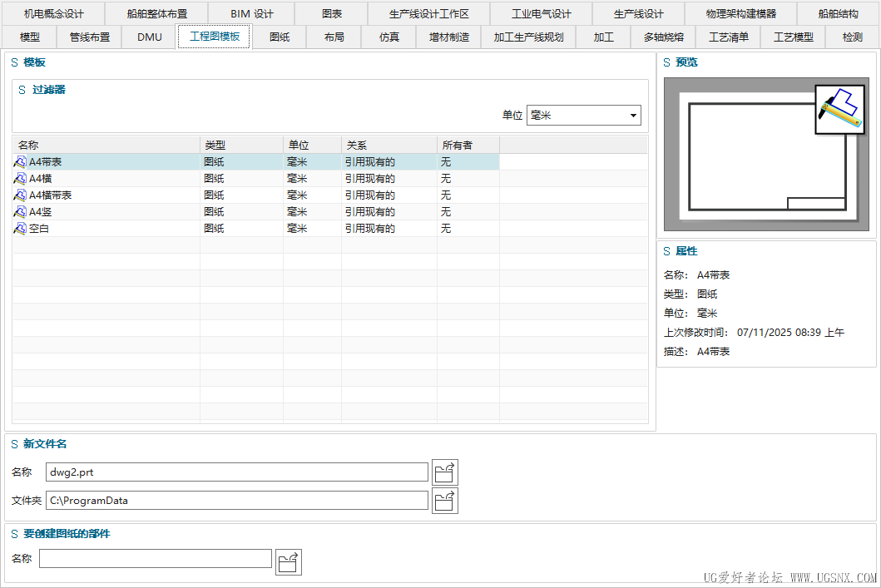The width and height of the screenshot is (881, 588).
Task: Click the 名称 field containing dwg2.prt
Action: (236, 472)
